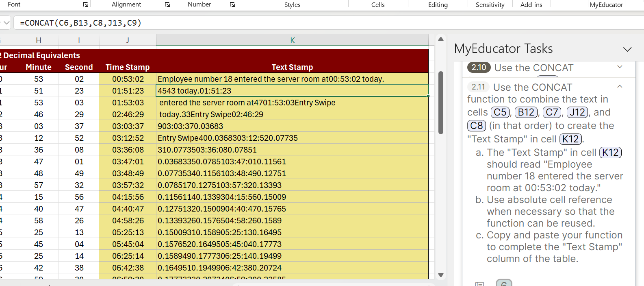Select Minute cell with value 51

(39, 91)
